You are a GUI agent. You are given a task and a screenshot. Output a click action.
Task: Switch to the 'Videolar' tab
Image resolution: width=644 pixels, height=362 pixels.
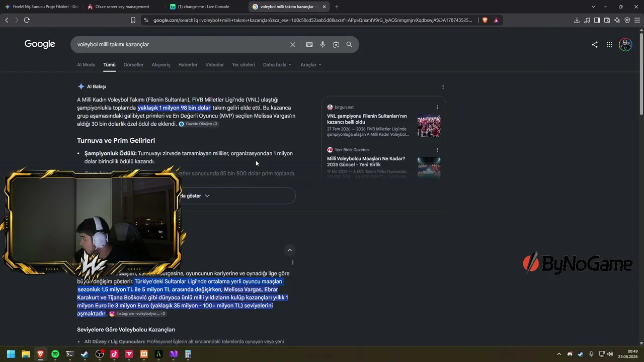(215, 65)
